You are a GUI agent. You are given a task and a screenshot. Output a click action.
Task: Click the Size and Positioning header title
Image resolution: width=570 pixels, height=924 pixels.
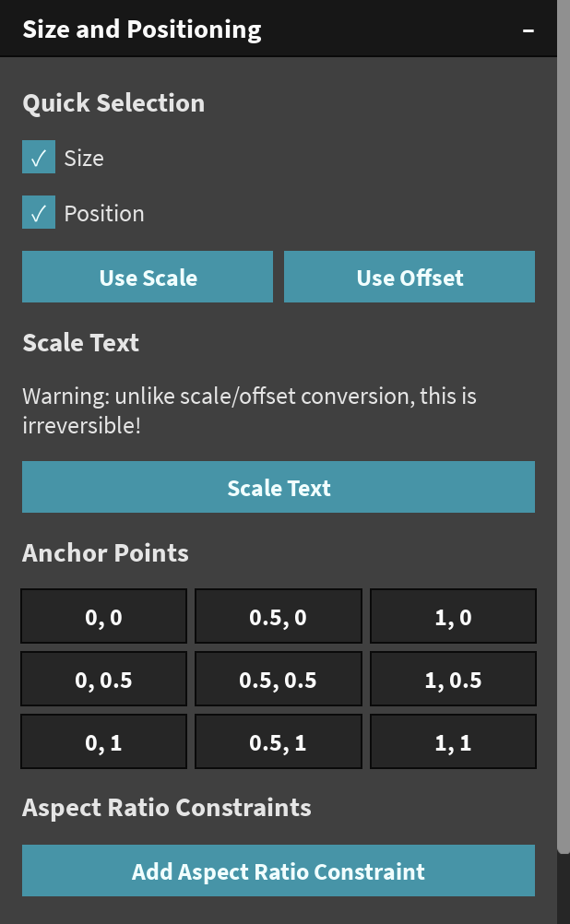[x=142, y=30]
